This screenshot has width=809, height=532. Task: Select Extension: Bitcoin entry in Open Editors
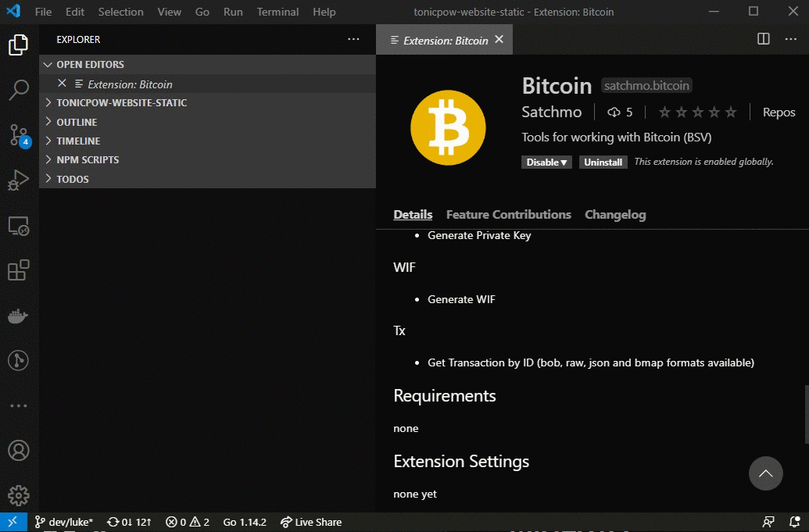207,84
